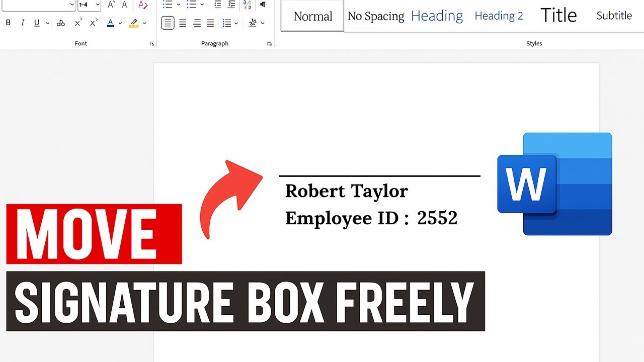Toggle show paragraph marks
Screen dimensions: 644x362
click(263, 5)
